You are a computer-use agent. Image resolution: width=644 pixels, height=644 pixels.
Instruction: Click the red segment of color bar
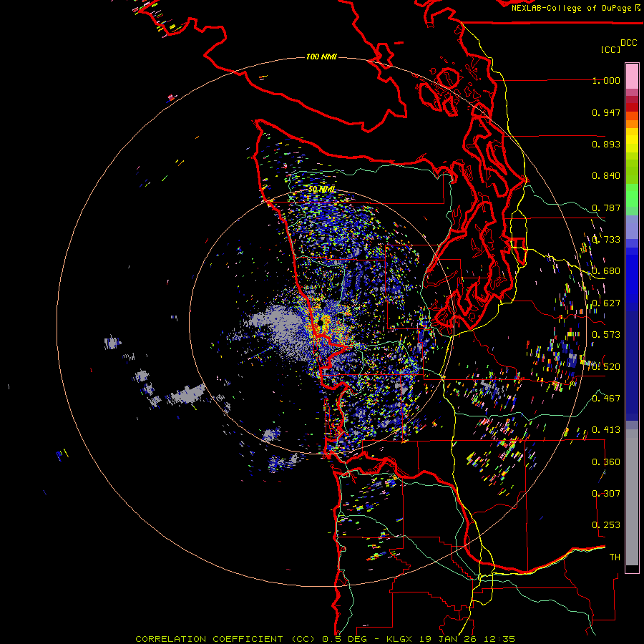(632, 107)
